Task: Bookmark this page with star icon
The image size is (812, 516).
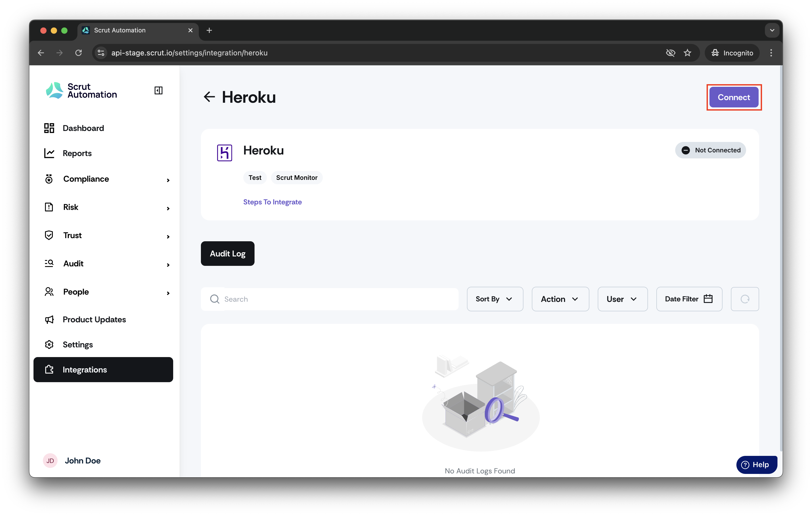Action: 687,53
